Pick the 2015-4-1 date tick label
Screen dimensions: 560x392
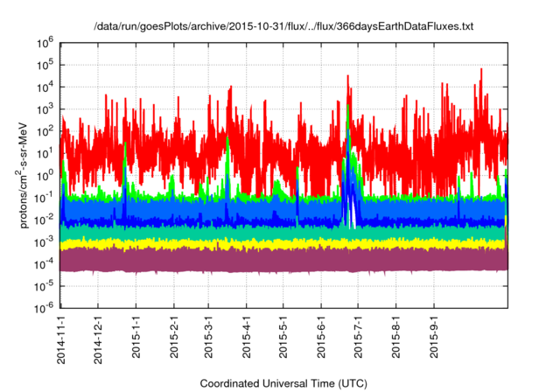click(x=247, y=337)
